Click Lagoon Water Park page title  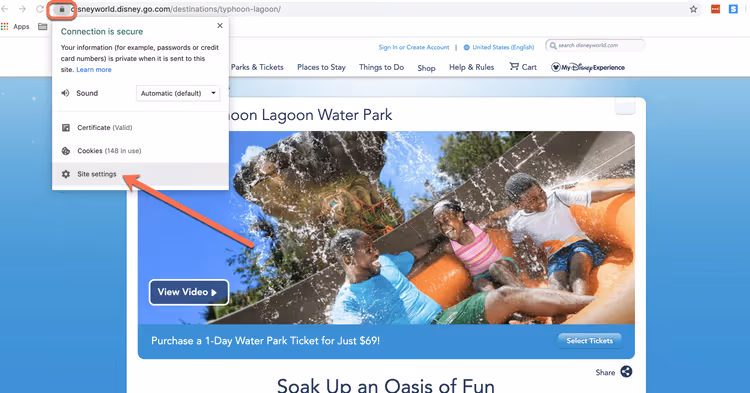311,115
